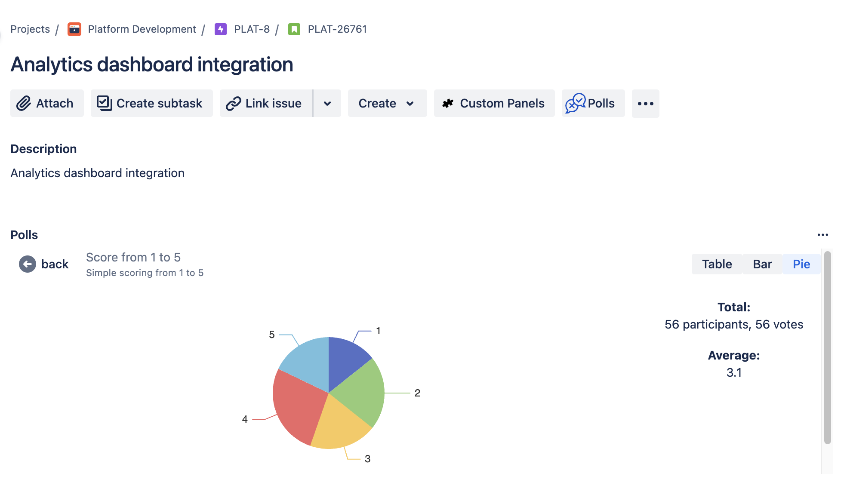Switch the poll view to Table
This screenshot has height=504, width=850.
[716, 264]
